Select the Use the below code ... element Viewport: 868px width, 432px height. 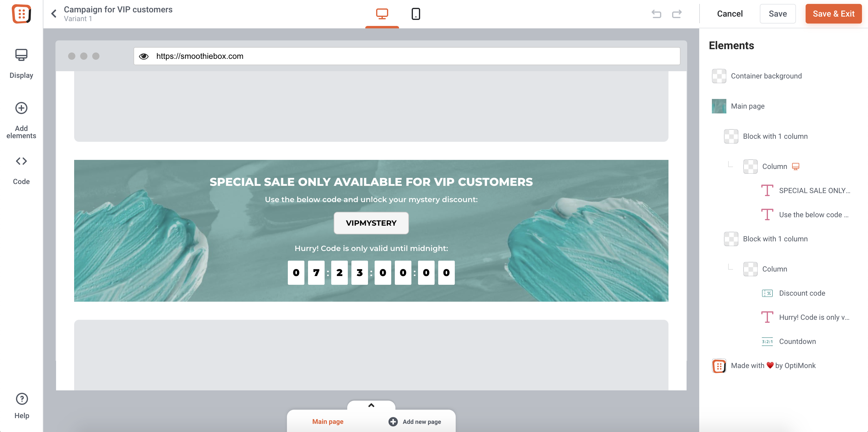tap(813, 215)
